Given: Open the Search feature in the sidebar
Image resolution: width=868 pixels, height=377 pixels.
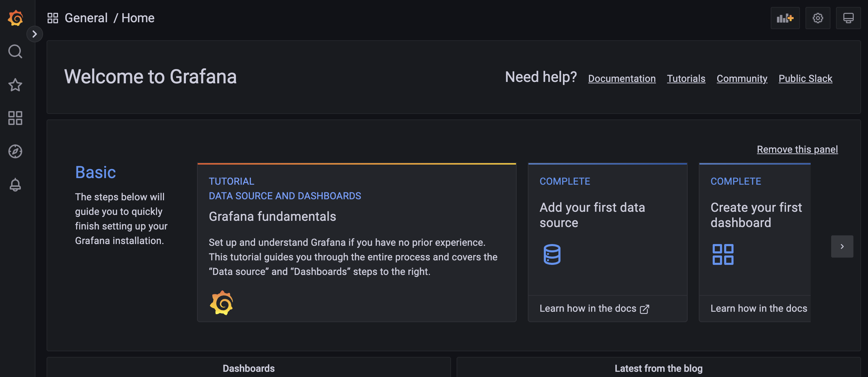Looking at the screenshot, I should pos(15,51).
